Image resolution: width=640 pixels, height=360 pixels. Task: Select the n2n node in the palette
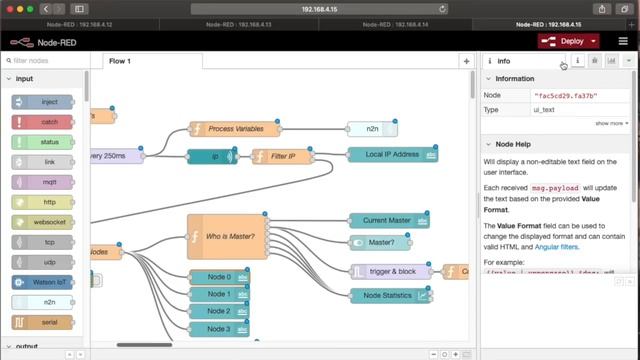click(42, 302)
